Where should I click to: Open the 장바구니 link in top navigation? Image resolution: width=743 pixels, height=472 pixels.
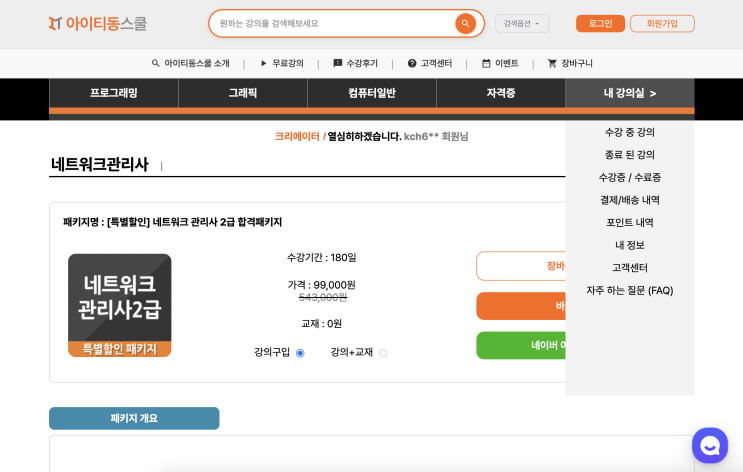click(x=577, y=63)
